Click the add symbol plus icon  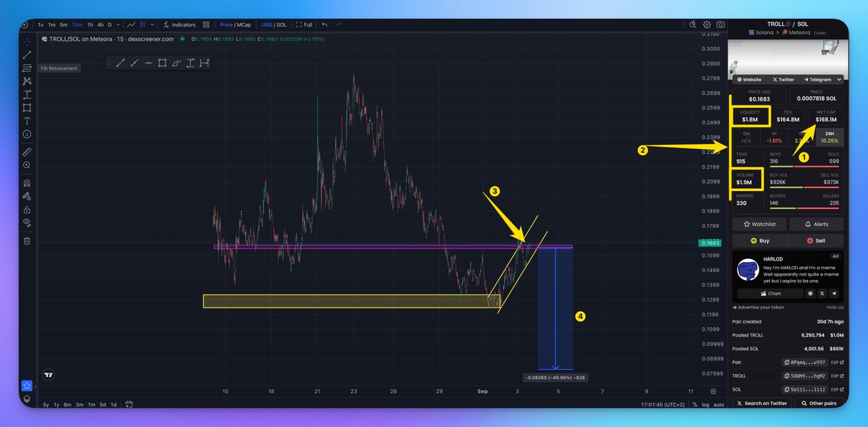click(24, 25)
